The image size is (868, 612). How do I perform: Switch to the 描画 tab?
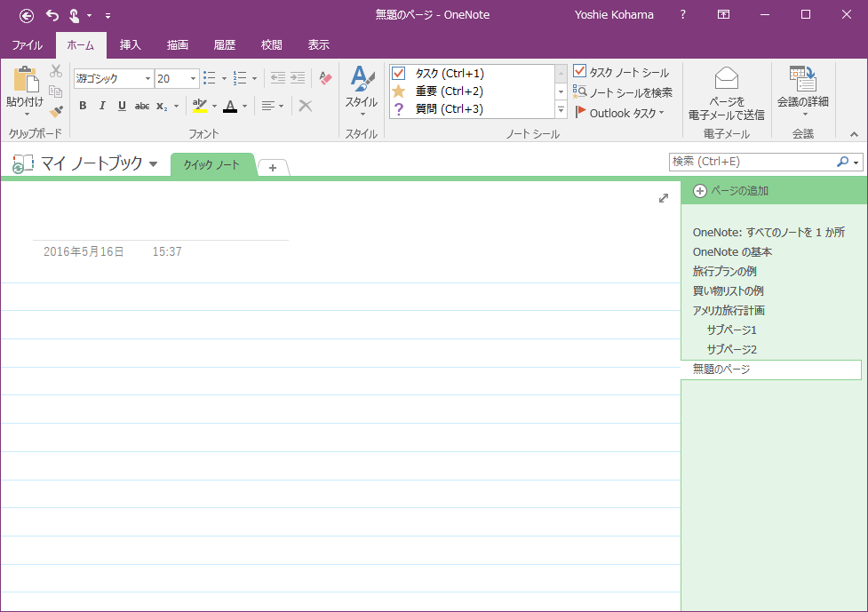click(178, 44)
